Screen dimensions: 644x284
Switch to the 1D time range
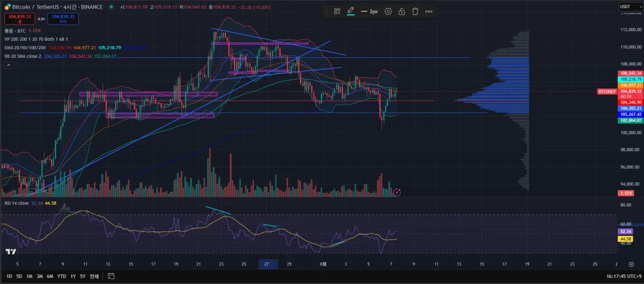(x=9, y=276)
